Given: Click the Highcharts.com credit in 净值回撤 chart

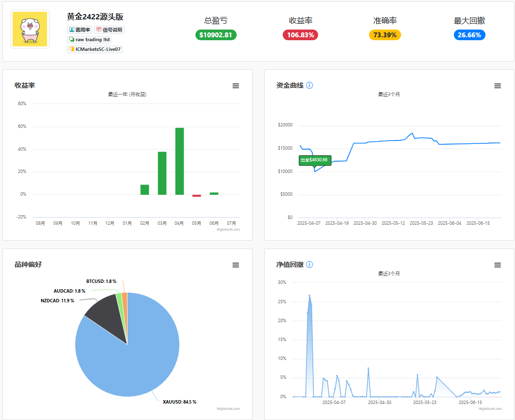Looking at the screenshot, I should (x=490, y=408).
